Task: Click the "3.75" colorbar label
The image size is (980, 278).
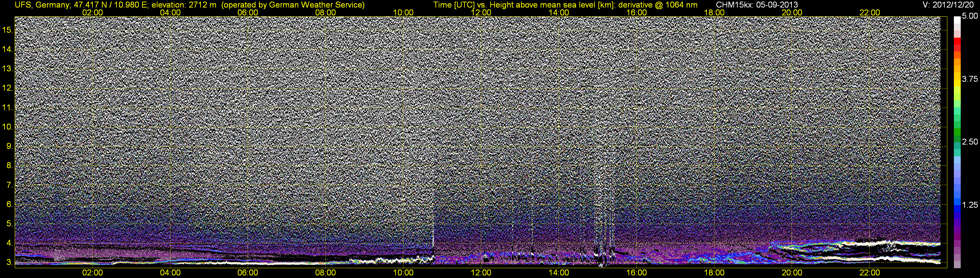Action: pos(970,79)
